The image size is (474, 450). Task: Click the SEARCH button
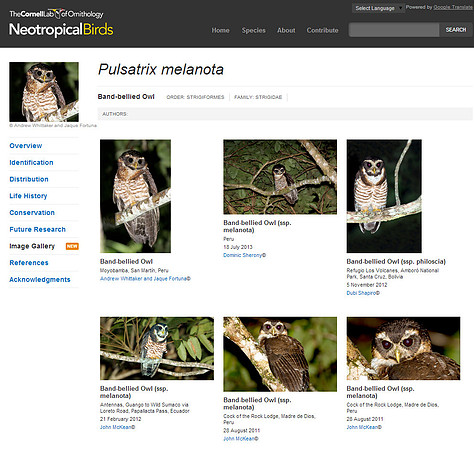(456, 30)
